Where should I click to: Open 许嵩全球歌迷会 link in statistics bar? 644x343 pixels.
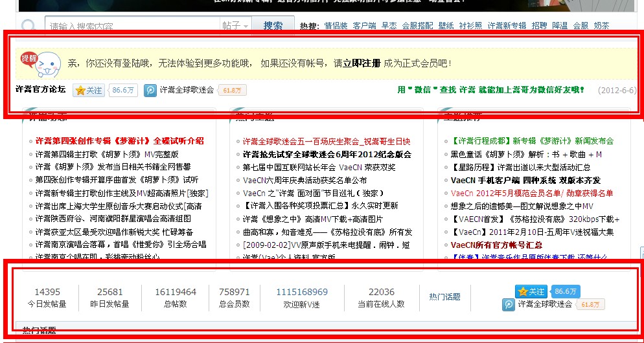point(545,304)
